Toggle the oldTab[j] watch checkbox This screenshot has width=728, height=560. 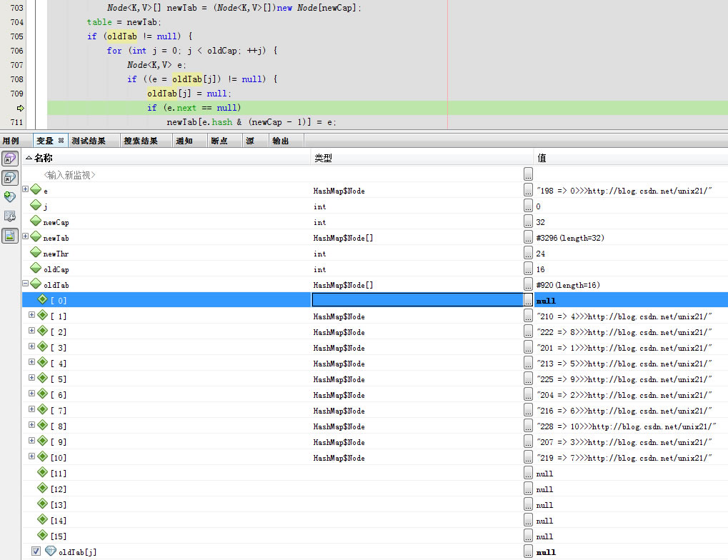pyautogui.click(x=36, y=551)
